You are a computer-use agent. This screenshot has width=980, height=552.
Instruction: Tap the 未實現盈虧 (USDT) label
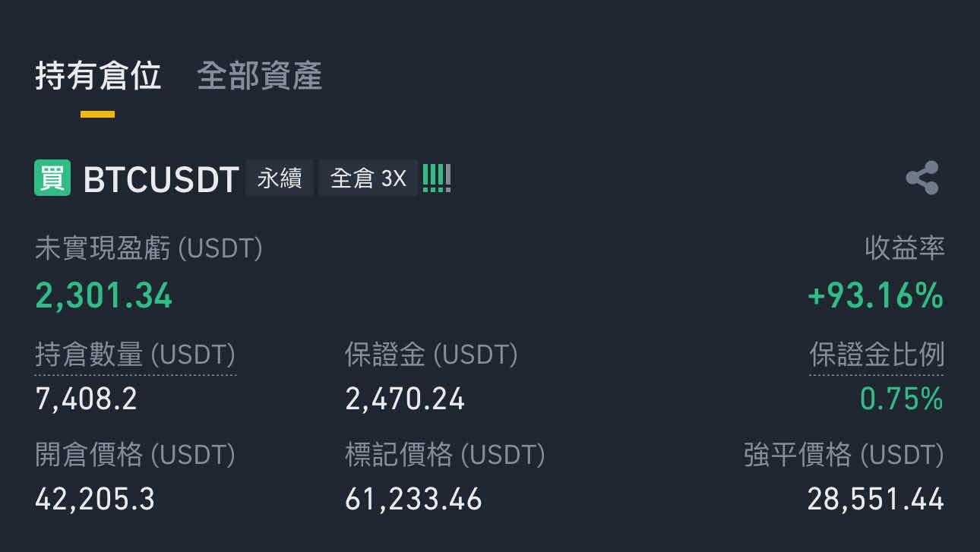(x=149, y=248)
